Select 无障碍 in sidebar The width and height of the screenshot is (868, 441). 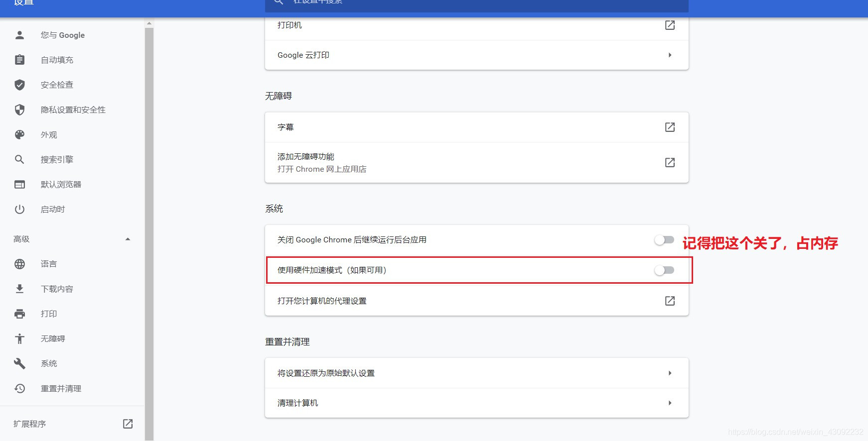coord(53,338)
